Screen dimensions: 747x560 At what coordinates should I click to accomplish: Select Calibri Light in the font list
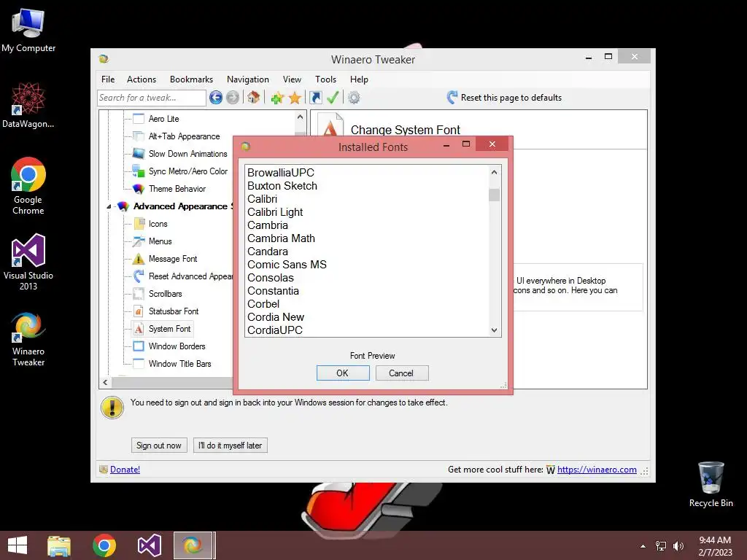(x=275, y=212)
